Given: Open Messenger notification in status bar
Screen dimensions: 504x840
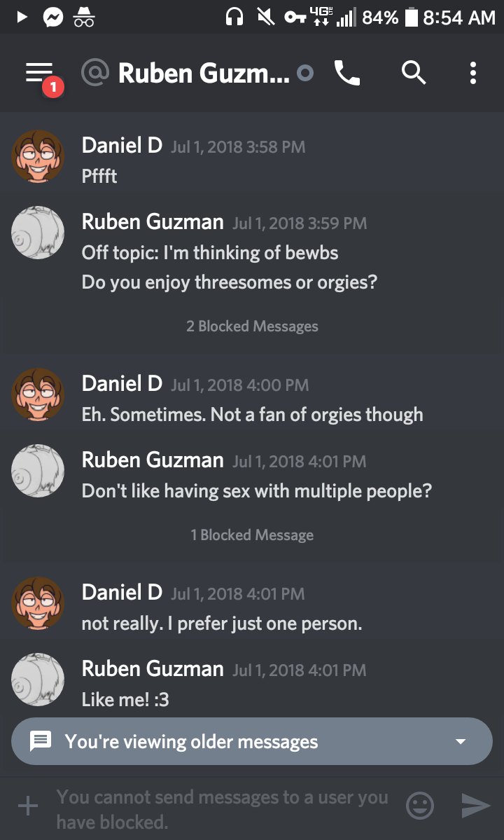Looking at the screenshot, I should 53,18.
